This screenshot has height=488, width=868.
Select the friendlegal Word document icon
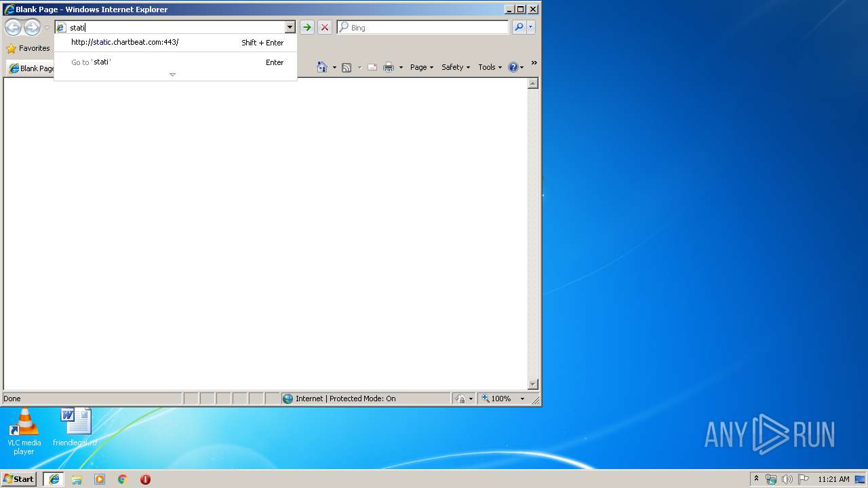click(75, 428)
